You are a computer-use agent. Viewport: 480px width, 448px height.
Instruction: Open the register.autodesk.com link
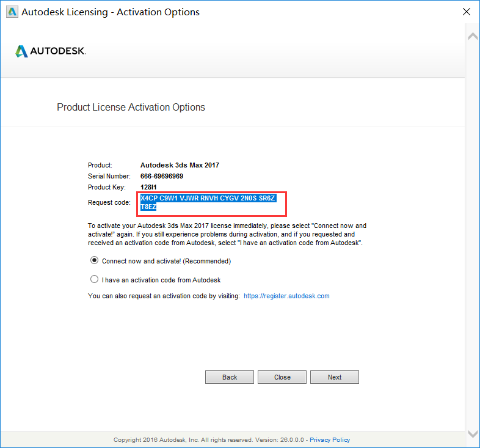286,296
